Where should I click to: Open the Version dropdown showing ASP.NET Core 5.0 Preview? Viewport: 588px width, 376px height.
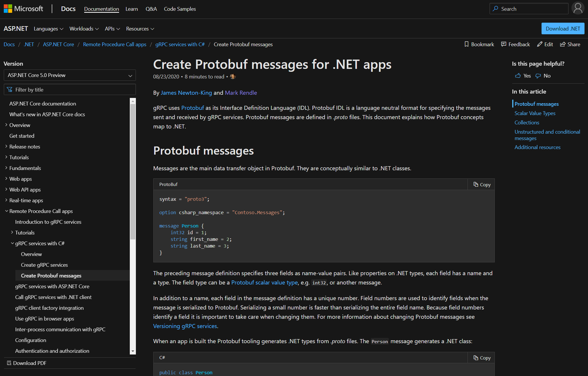tap(70, 75)
